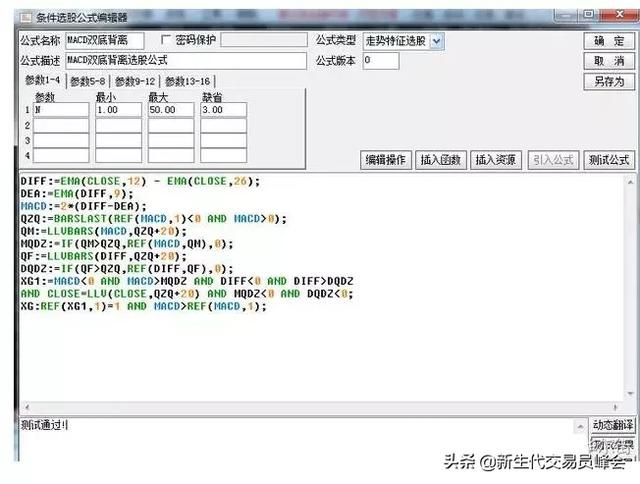Edit parameter 1 default value 3.00
Screen dimensions: 640x484
click(x=223, y=110)
